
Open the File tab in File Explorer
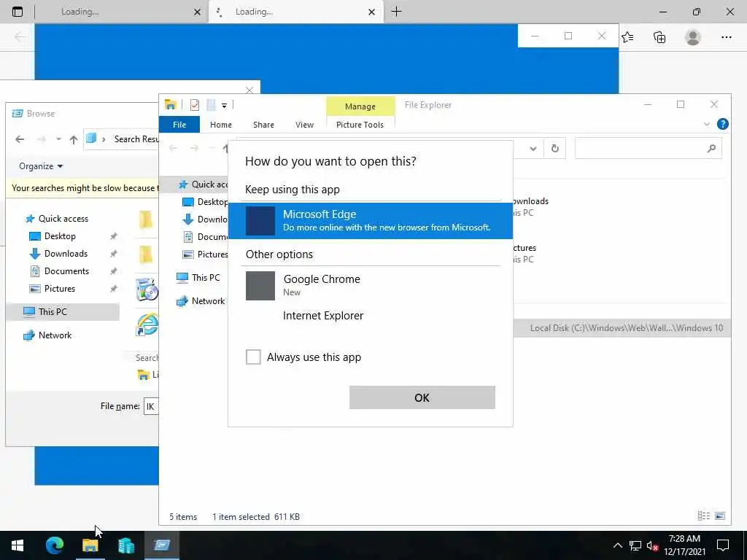(179, 125)
